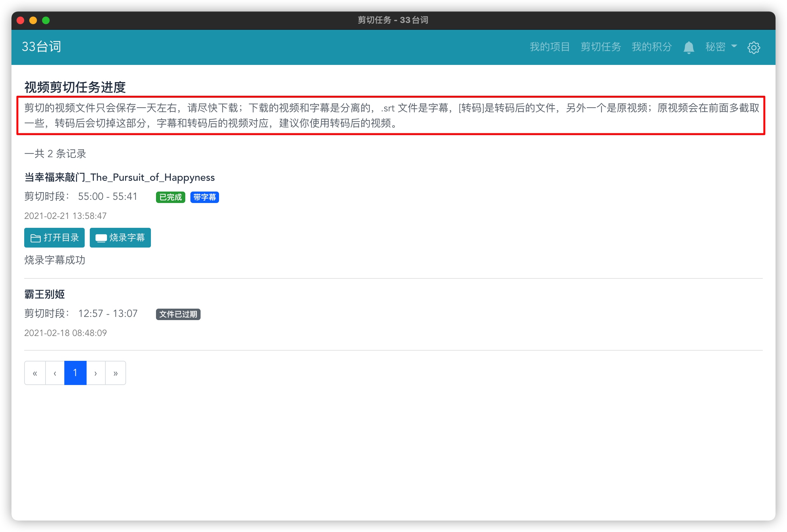The height and width of the screenshot is (532, 787).
Task: Click the 打开目录 button
Action: tap(54, 238)
